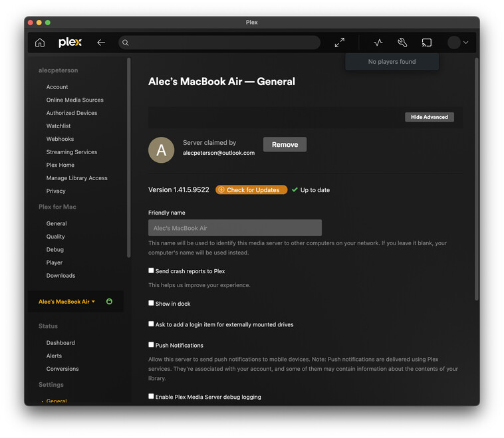Open the Status Dashboard
The height and width of the screenshot is (438, 504).
pyautogui.click(x=61, y=342)
